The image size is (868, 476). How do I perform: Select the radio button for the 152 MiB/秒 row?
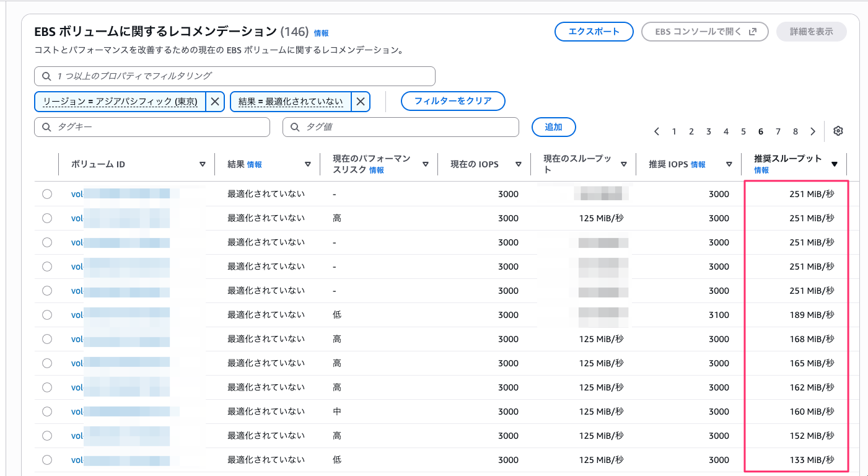[47, 436]
